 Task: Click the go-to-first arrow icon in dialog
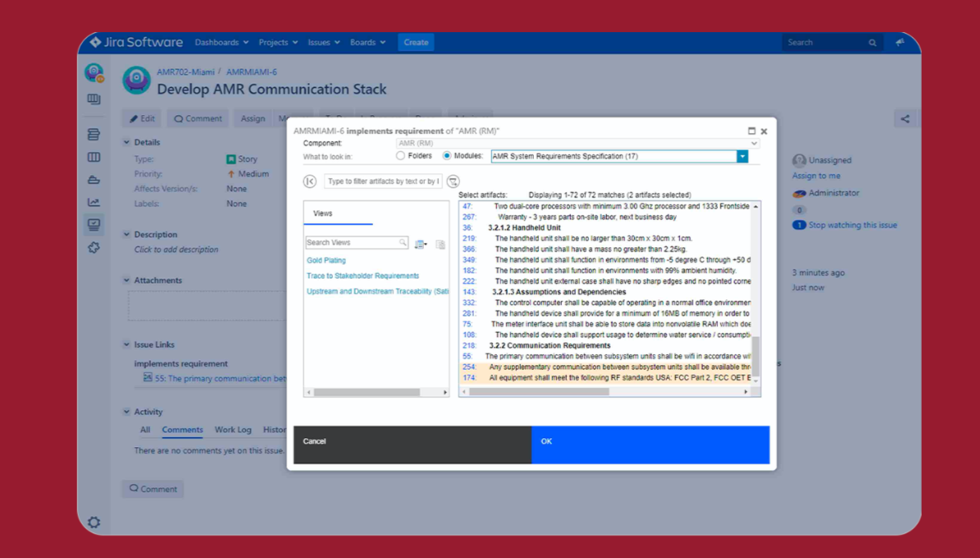(x=310, y=182)
